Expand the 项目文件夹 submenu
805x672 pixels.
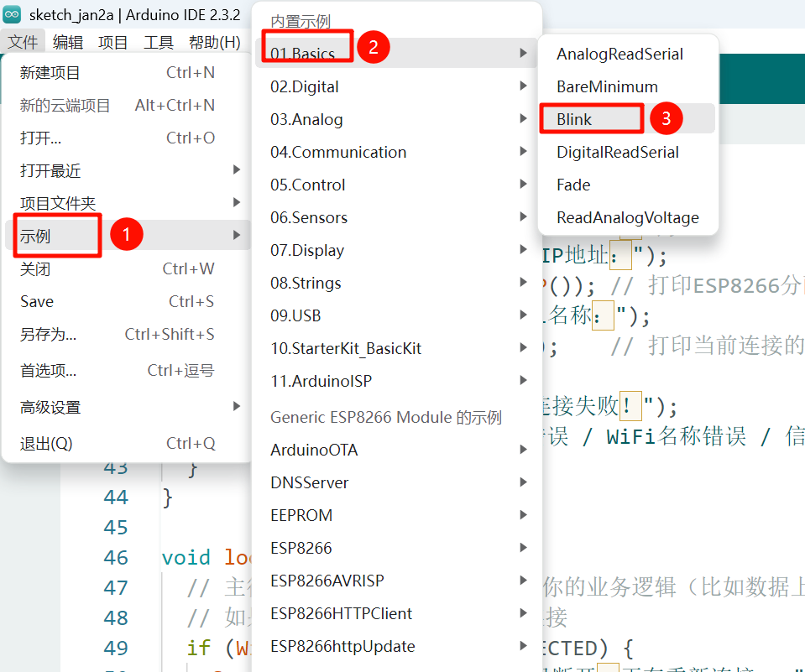[x=127, y=203]
